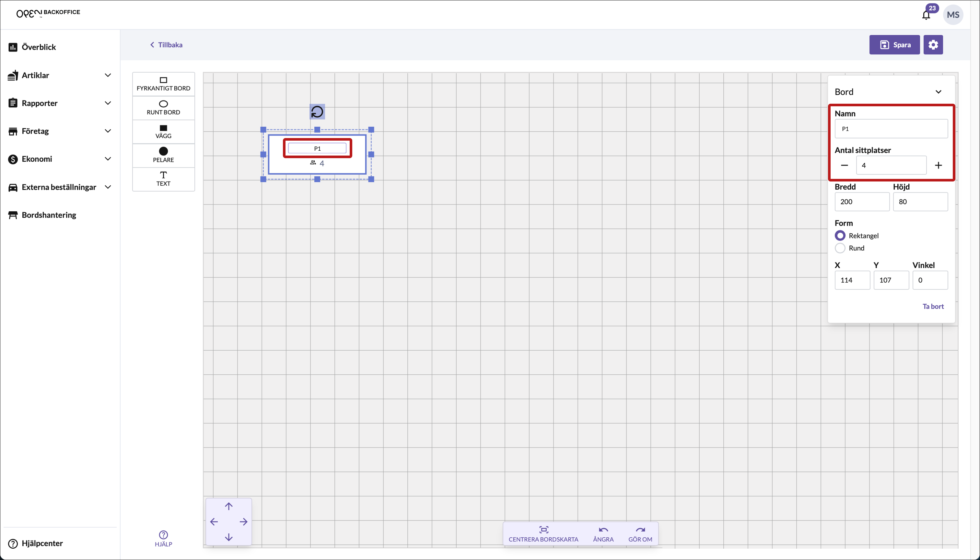Image resolution: width=980 pixels, height=560 pixels.
Task: Collapse the Bord properties panel
Action: (x=938, y=92)
